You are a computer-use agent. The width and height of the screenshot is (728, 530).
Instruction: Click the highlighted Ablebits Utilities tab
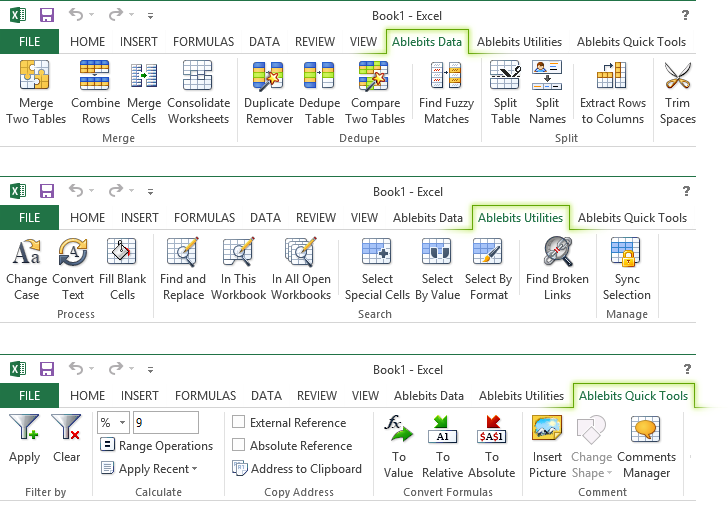pos(521,218)
